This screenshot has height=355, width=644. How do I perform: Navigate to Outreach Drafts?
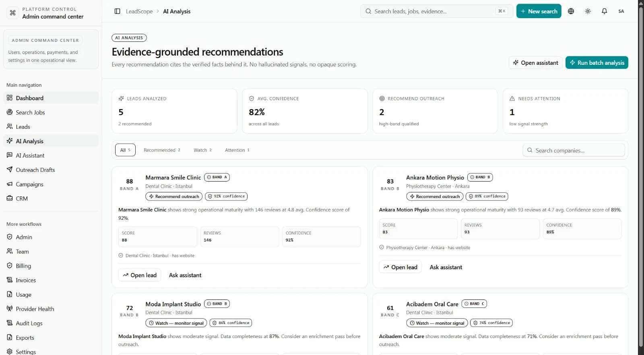[x=51, y=170]
